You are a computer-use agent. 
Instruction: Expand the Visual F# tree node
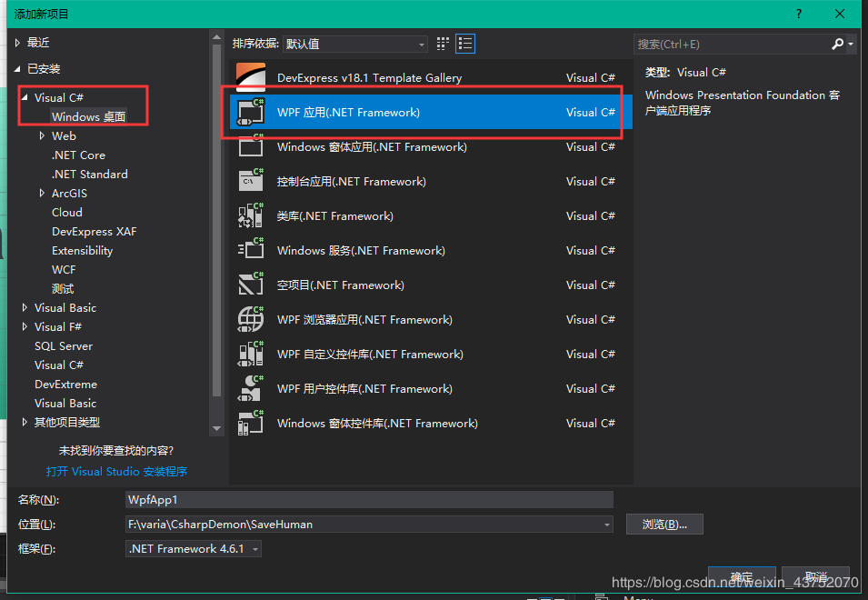tap(25, 326)
